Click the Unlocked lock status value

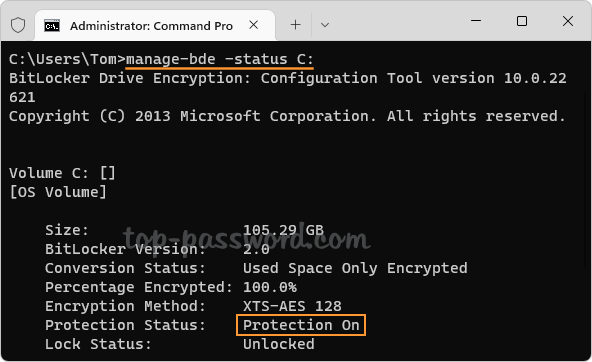coord(279,344)
